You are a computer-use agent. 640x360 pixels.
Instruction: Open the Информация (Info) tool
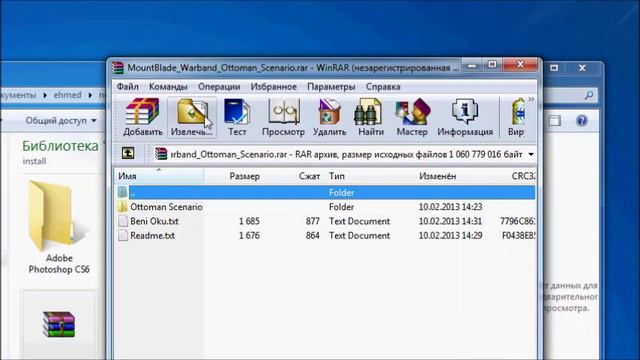pyautogui.click(x=465, y=117)
